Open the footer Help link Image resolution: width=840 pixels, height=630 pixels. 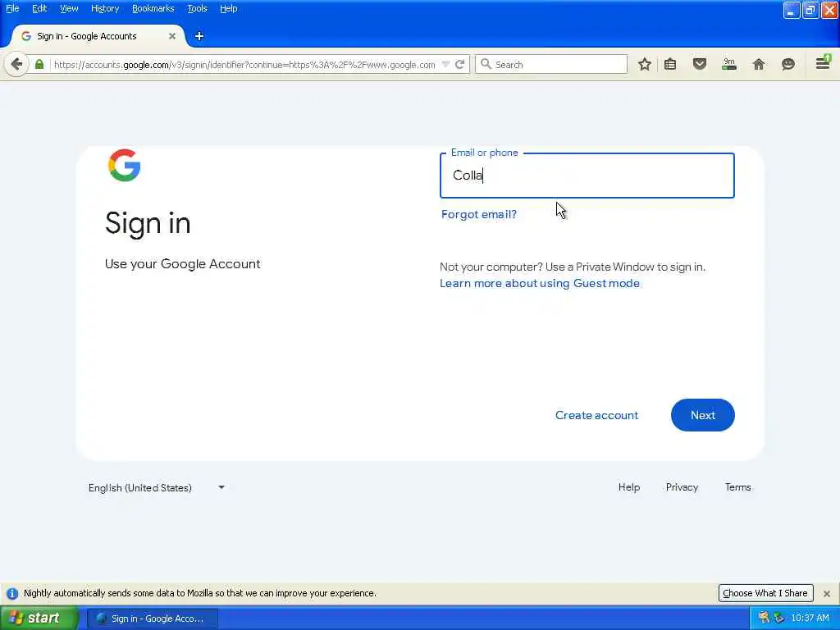[629, 487]
